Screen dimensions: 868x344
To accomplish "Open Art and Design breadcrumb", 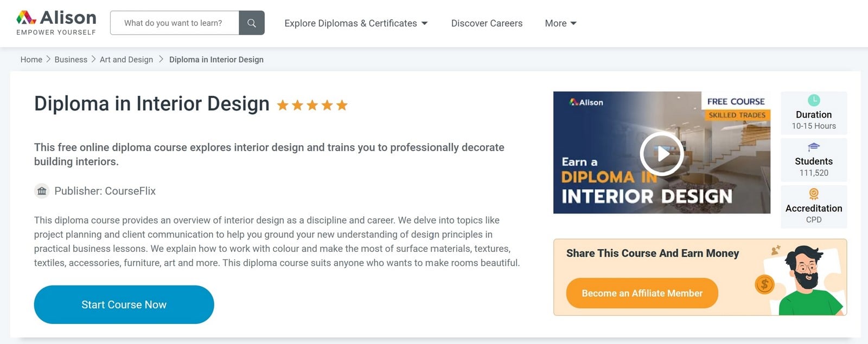I will [126, 60].
